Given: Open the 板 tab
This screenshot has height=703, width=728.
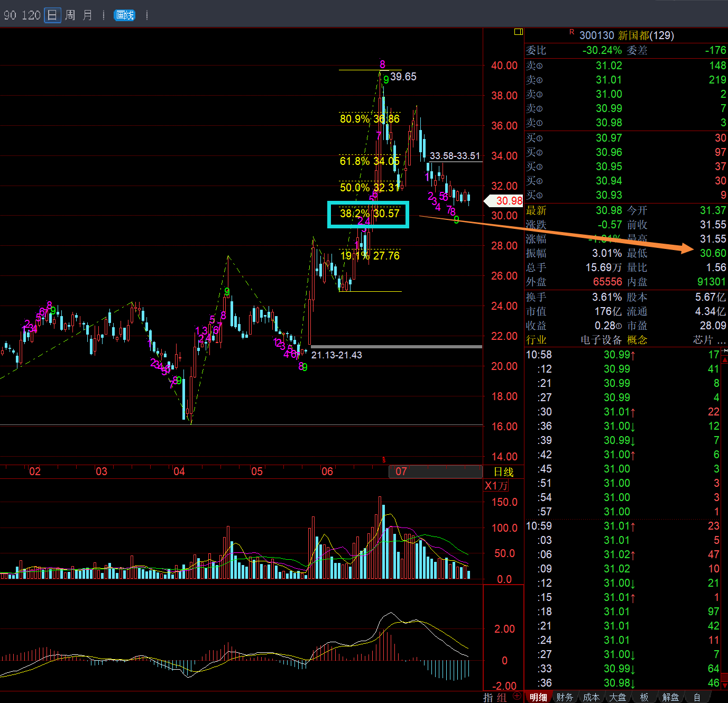Looking at the screenshot, I should tap(644, 697).
